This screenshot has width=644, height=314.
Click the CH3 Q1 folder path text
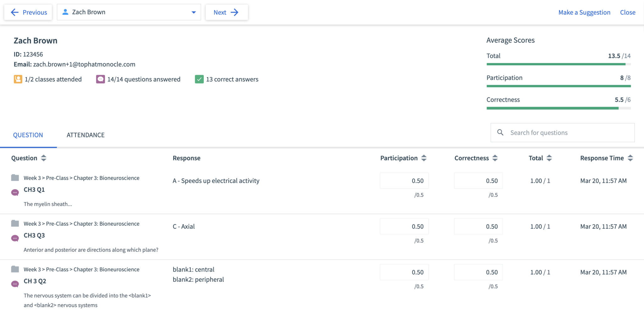click(x=81, y=178)
